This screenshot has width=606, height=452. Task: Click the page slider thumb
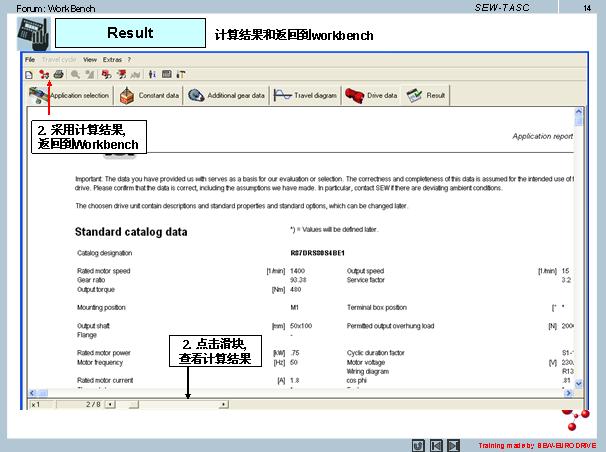pos(134,404)
